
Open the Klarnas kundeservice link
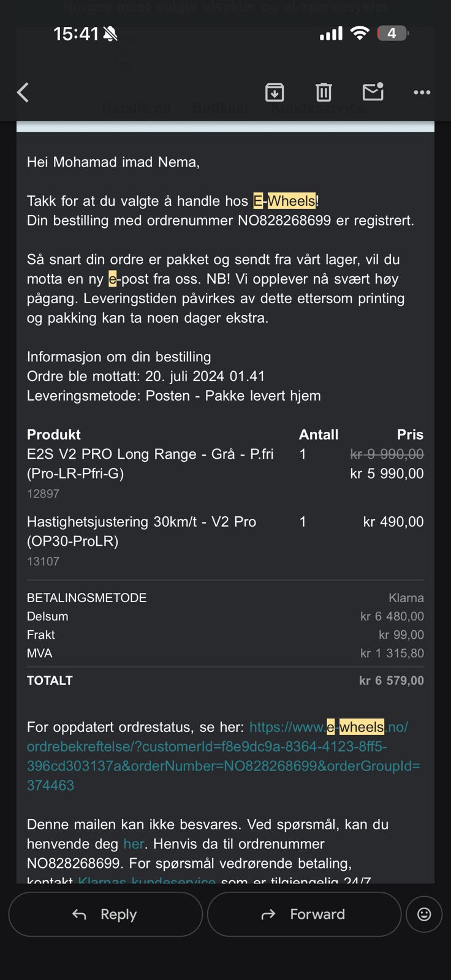[146, 880]
